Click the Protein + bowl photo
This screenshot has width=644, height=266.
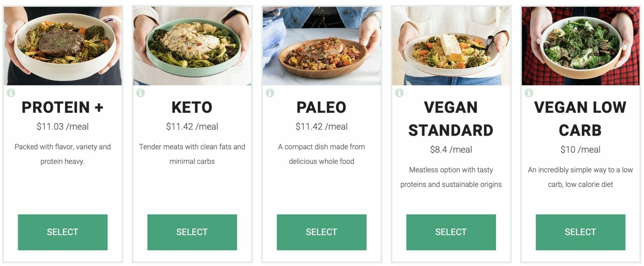[63, 46]
